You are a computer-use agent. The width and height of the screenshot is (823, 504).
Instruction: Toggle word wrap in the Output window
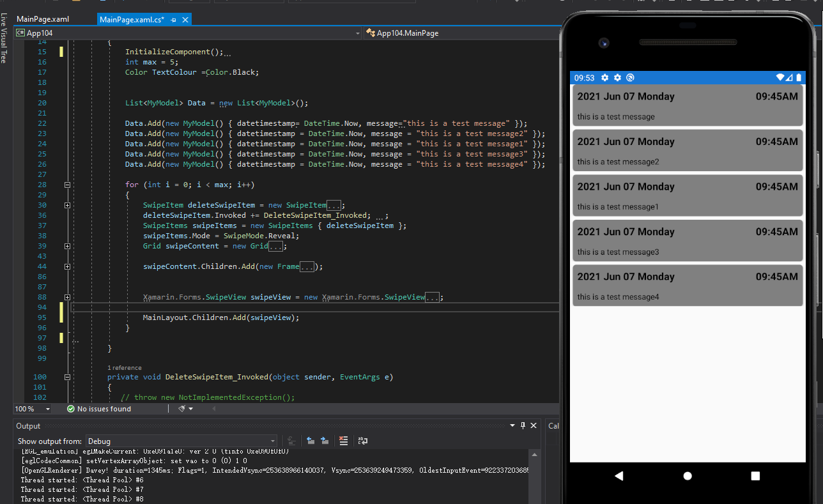tap(363, 441)
